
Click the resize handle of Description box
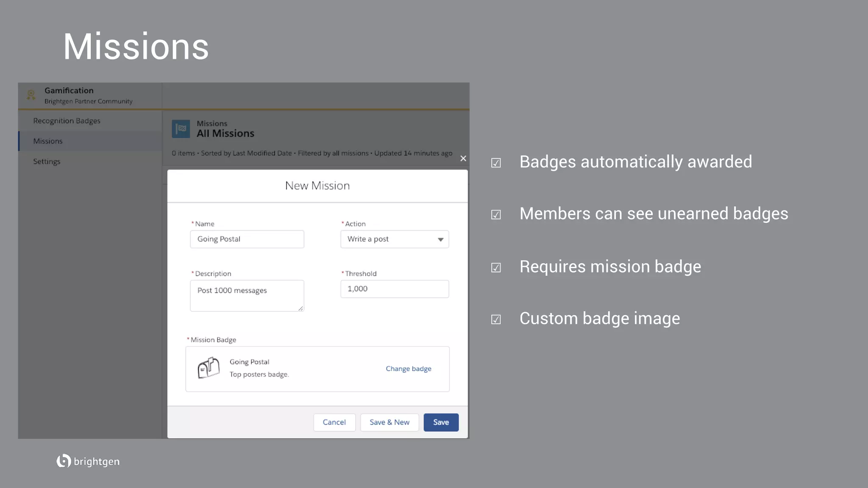300,308
